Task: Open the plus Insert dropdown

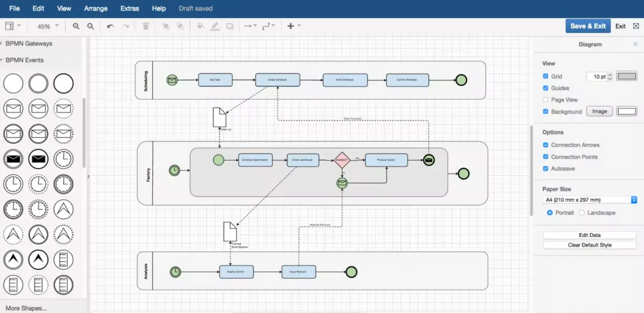Action: click(x=294, y=26)
